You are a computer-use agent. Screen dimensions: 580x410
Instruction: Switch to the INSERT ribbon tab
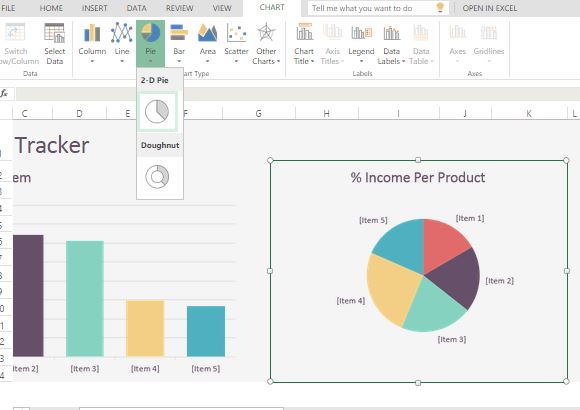coord(94,8)
